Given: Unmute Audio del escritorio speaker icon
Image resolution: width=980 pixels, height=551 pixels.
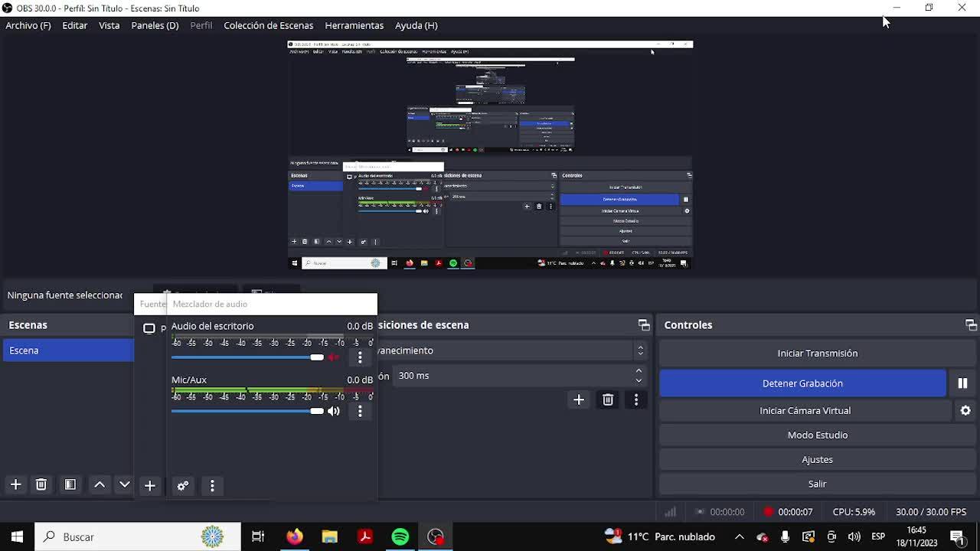Looking at the screenshot, I should [334, 357].
